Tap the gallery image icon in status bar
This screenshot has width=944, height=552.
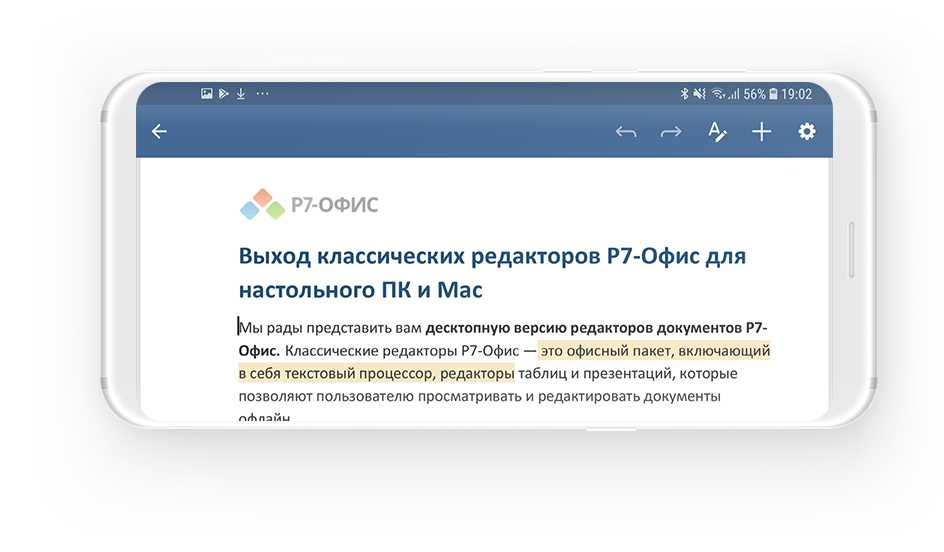(x=207, y=94)
